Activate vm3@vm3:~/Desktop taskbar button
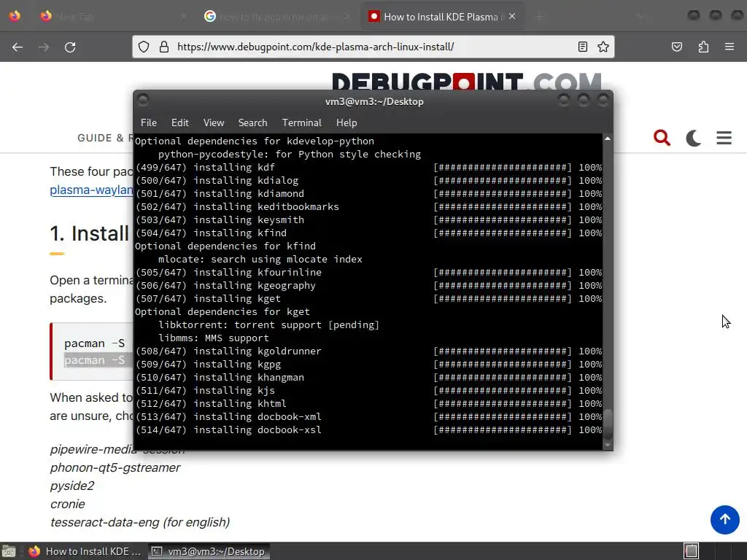This screenshot has height=560, width=747. pyautogui.click(x=209, y=551)
